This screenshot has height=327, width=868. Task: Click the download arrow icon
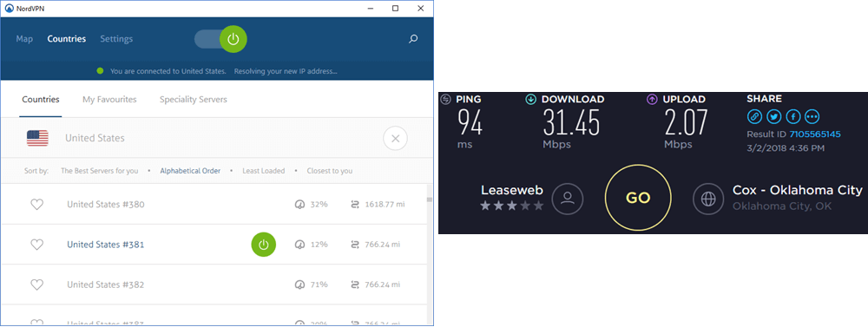(530, 100)
